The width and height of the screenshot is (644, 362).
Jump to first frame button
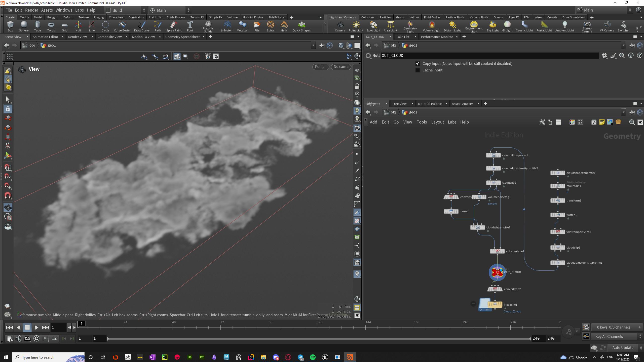(x=9, y=327)
